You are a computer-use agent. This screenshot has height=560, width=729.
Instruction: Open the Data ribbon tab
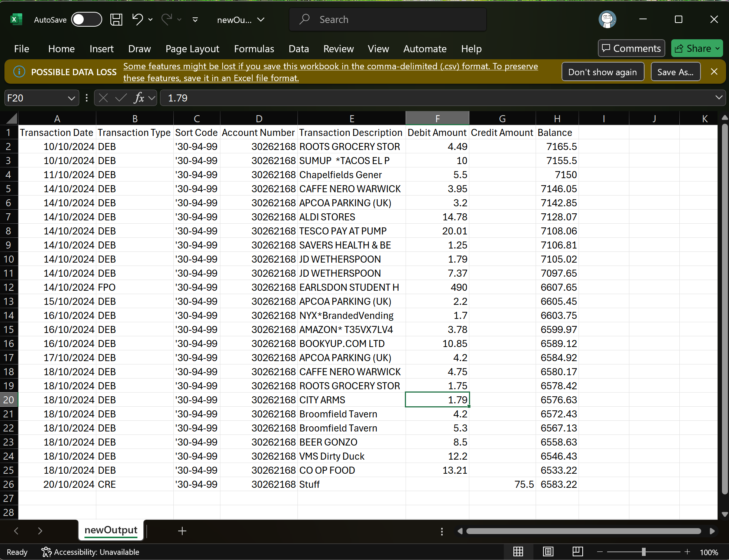[x=299, y=49]
